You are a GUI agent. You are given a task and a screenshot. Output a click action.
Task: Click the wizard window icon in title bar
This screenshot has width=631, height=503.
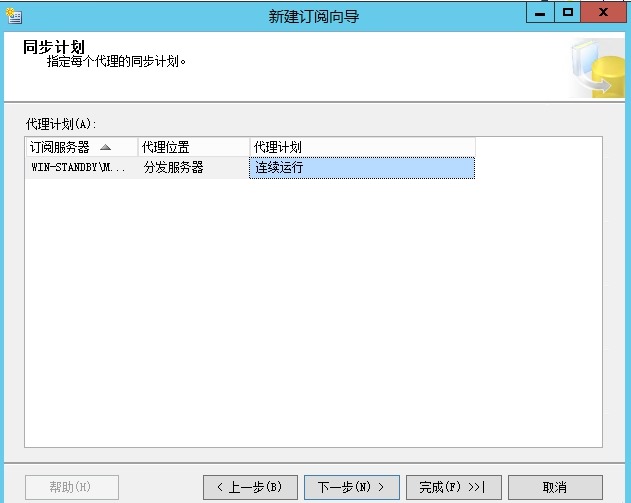click(x=13, y=16)
